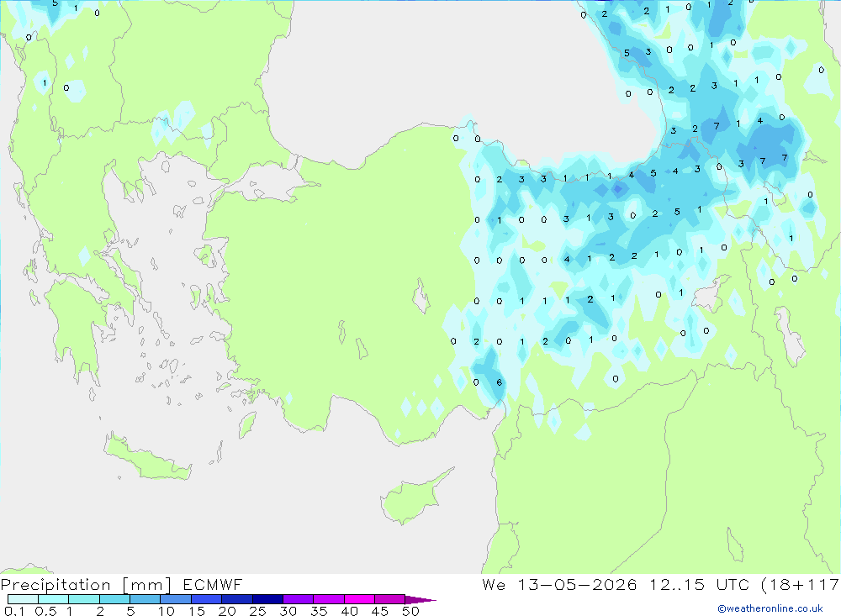Click the '15' legend scale label

197,611
